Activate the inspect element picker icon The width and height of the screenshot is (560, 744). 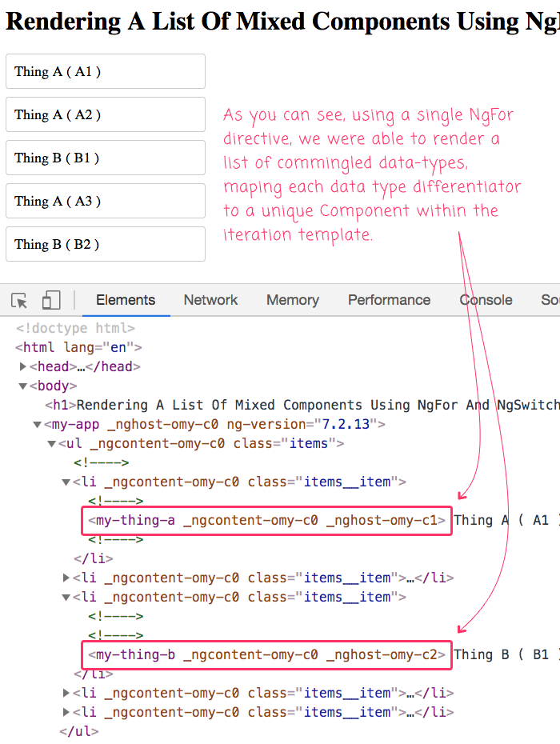19,301
